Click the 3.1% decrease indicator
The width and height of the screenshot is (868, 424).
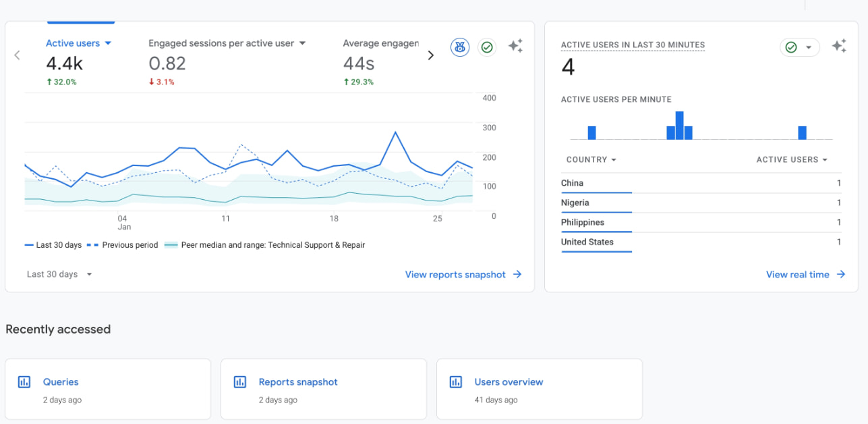point(162,82)
